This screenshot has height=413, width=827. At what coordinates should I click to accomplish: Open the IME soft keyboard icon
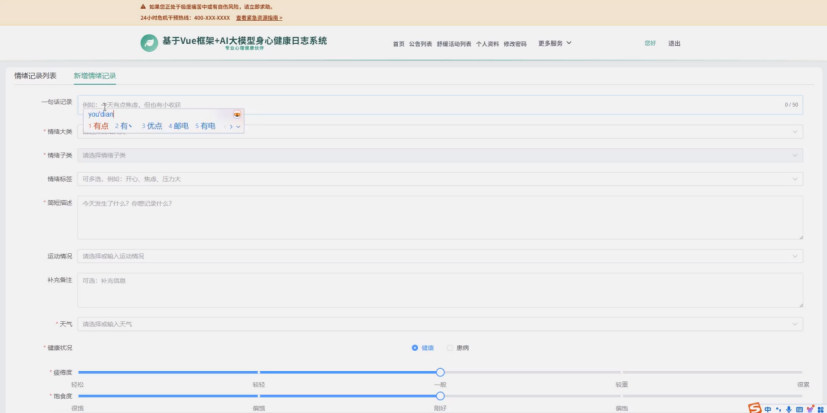[x=799, y=409]
